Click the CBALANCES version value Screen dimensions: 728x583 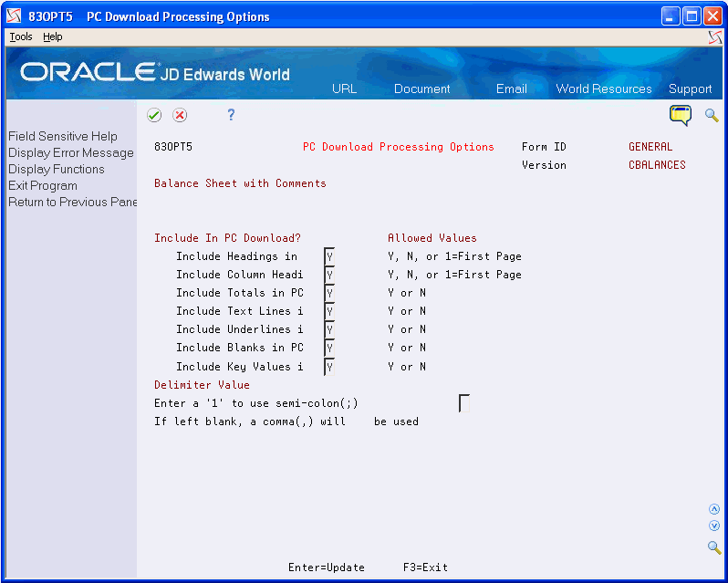(x=657, y=165)
